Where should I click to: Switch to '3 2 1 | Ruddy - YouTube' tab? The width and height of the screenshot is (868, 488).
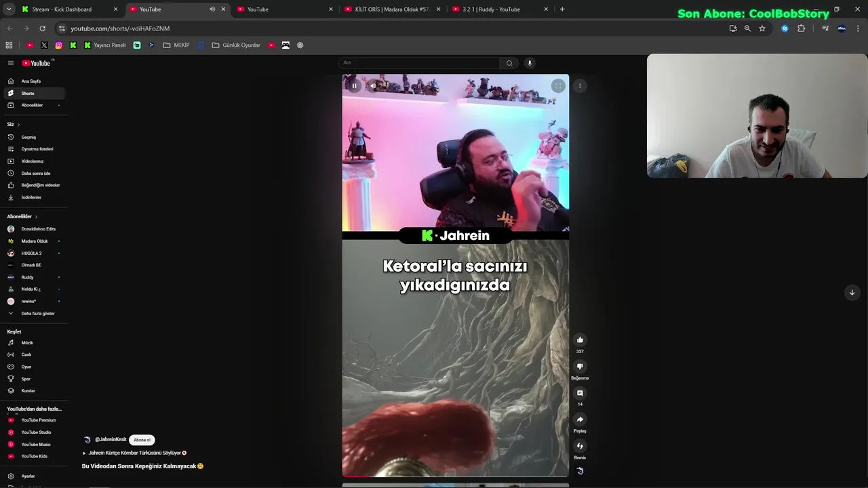pyautogui.click(x=500, y=9)
